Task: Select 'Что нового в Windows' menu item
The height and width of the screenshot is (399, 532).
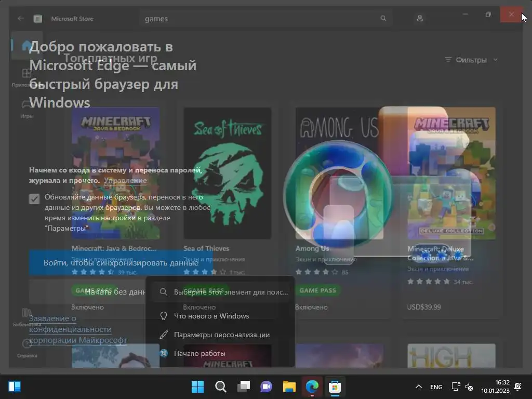Action: click(220, 316)
